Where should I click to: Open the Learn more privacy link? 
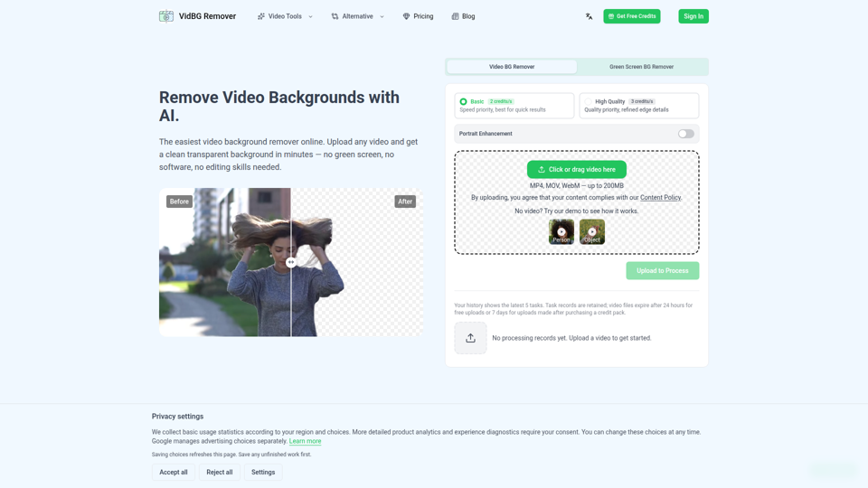pos(305,441)
